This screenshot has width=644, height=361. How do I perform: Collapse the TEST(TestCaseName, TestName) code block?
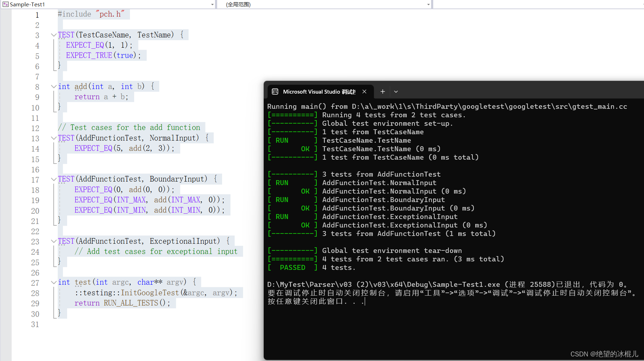pyautogui.click(x=53, y=35)
